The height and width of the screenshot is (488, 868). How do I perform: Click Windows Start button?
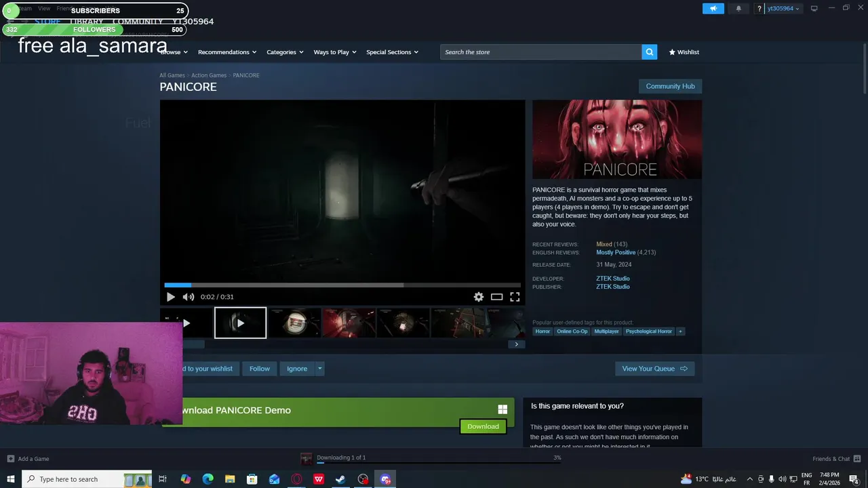point(11,479)
